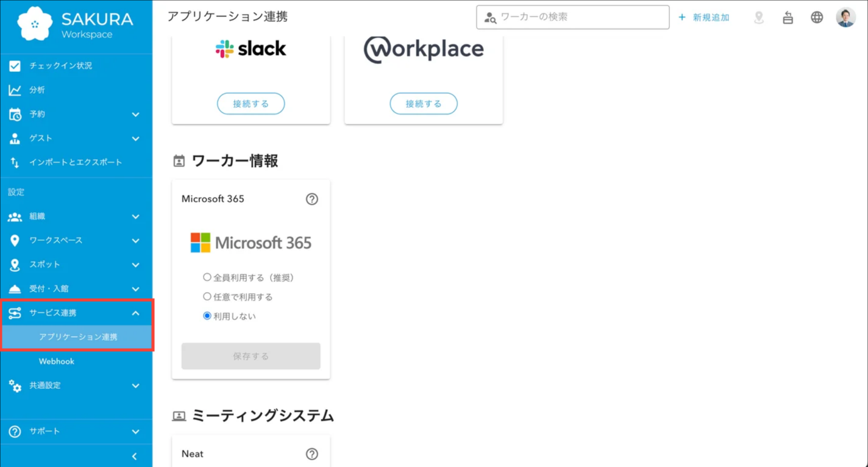868x467 pixels.
Task: Open 分析 chart icon in sidebar
Action: point(15,90)
